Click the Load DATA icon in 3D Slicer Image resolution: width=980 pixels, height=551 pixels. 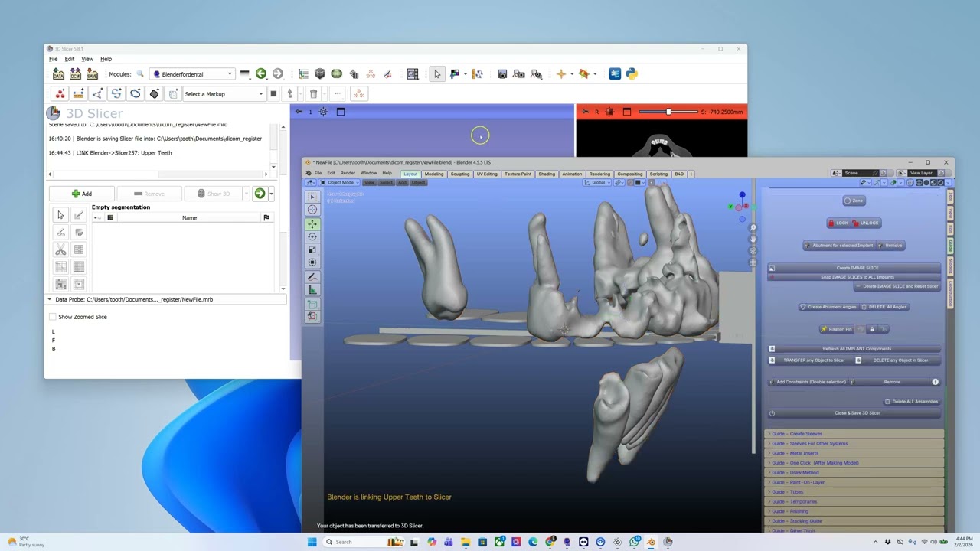[58, 74]
